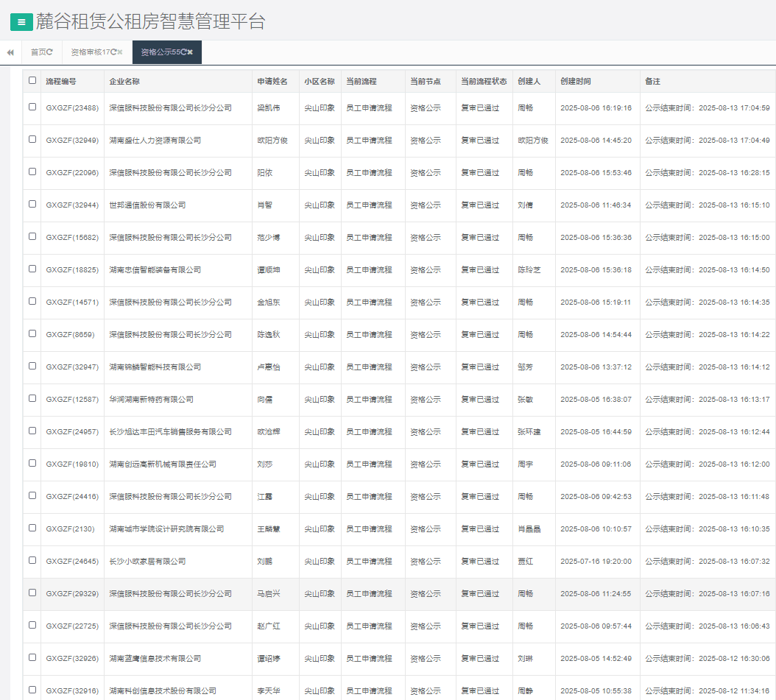
Task: Click the 流程编号 column header
Action: click(x=61, y=81)
